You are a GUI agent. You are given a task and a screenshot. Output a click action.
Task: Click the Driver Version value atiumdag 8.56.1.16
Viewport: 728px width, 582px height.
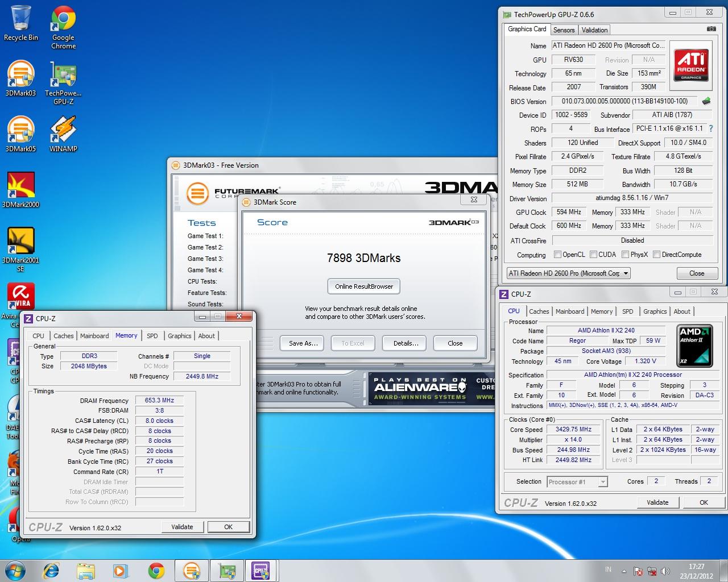[632, 198]
